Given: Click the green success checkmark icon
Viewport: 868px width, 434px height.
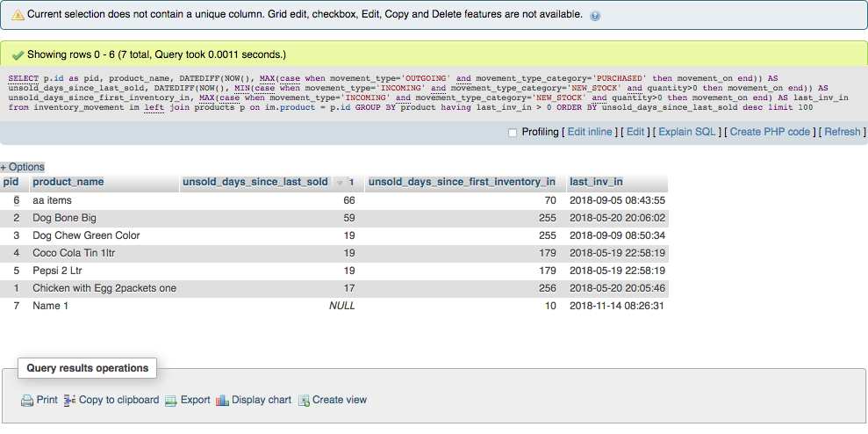Looking at the screenshot, I should tap(17, 54).
